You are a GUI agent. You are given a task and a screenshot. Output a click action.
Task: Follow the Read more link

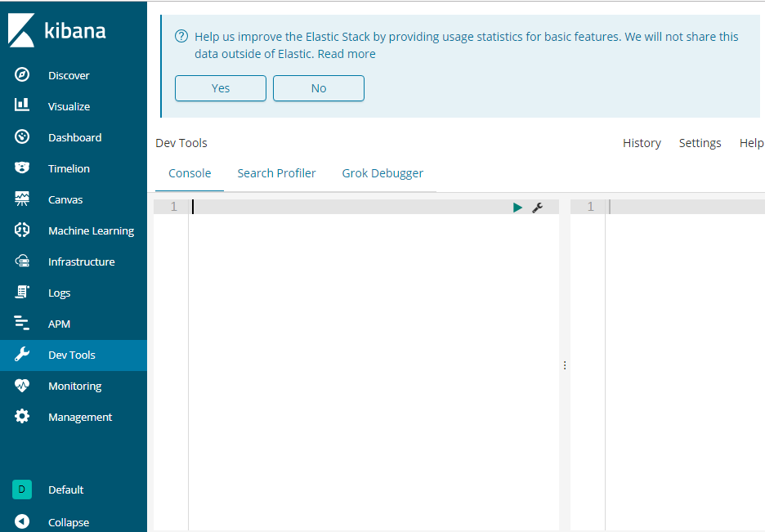pyautogui.click(x=347, y=54)
